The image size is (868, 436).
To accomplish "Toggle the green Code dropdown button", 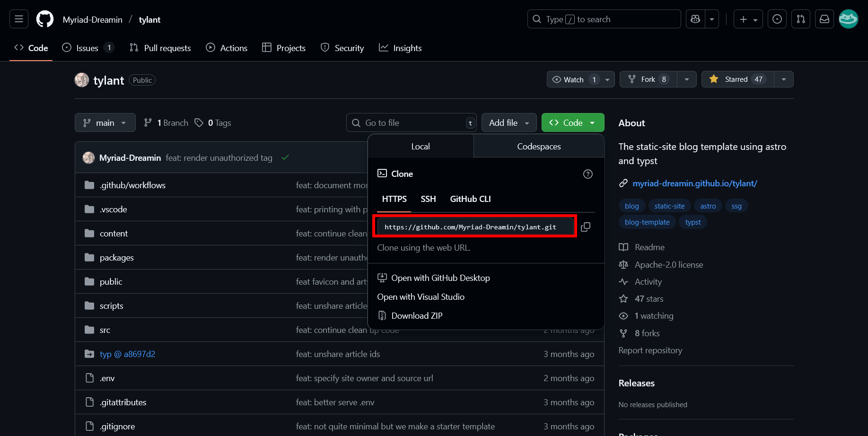I will 573,122.
